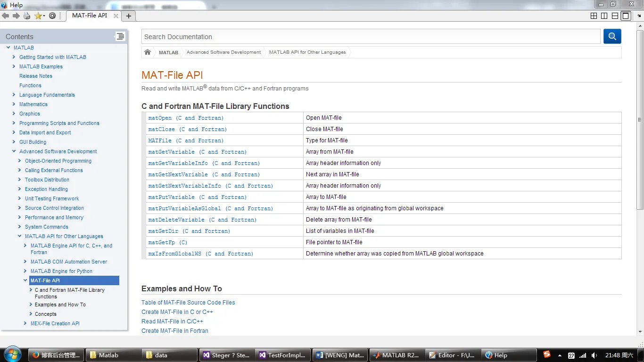644x362 pixels.
Task: Switch to single tab layout
Action: 626,16
